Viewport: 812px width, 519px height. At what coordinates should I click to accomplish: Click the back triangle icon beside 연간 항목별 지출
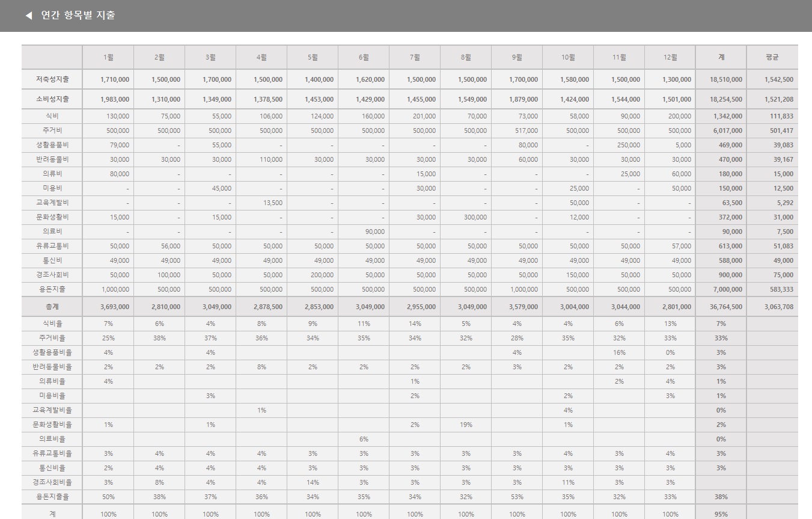tap(29, 16)
